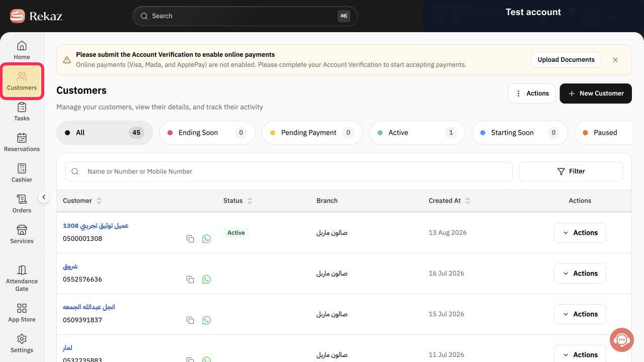Select the Ending Soon filter tab
The width and height of the screenshot is (644, 362).
pos(207,133)
